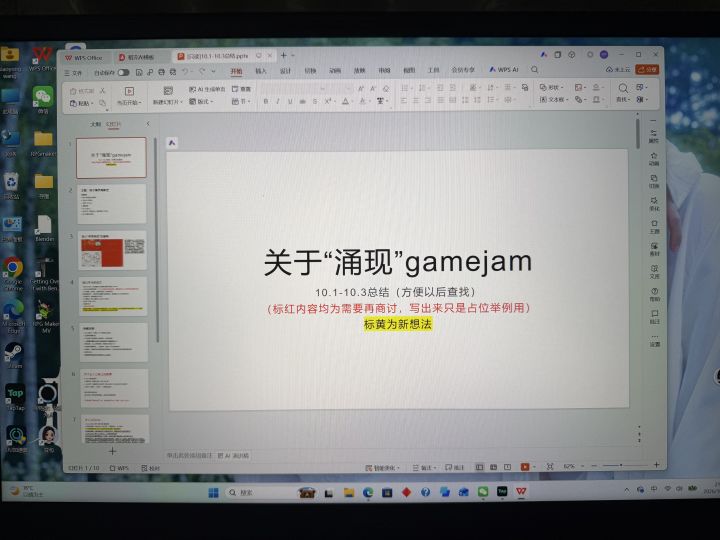Start slideshow from current slide icon
The width and height of the screenshot is (720, 540).
tap(129, 91)
